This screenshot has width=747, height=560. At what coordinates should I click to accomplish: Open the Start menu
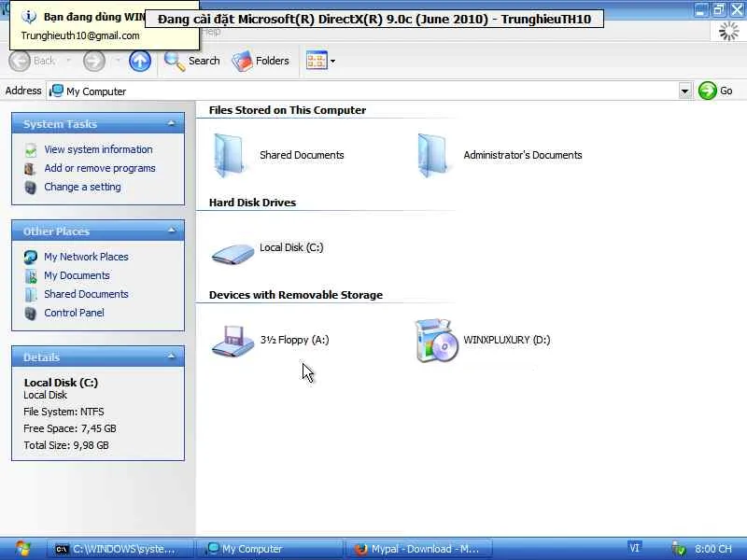[22, 549]
